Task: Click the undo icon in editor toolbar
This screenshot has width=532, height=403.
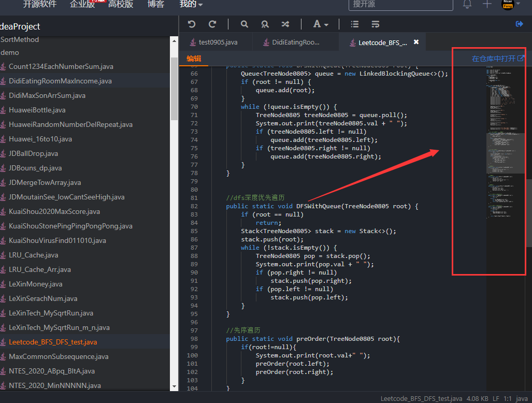Action: point(192,24)
